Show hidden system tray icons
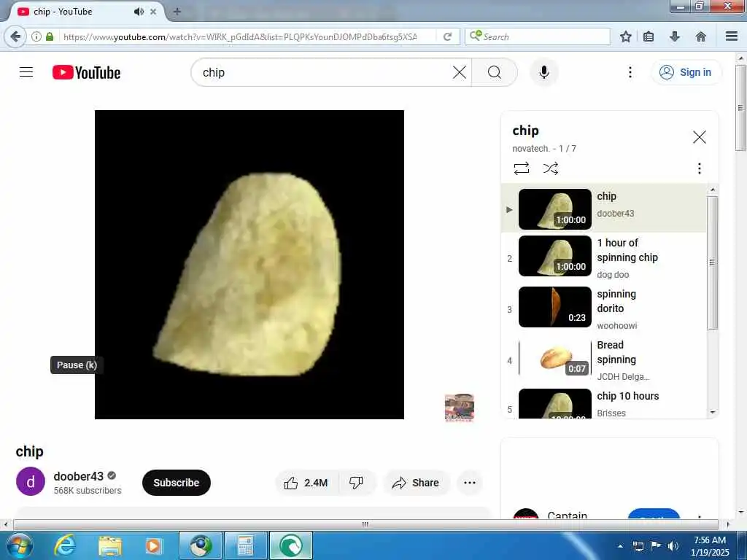 coord(620,546)
